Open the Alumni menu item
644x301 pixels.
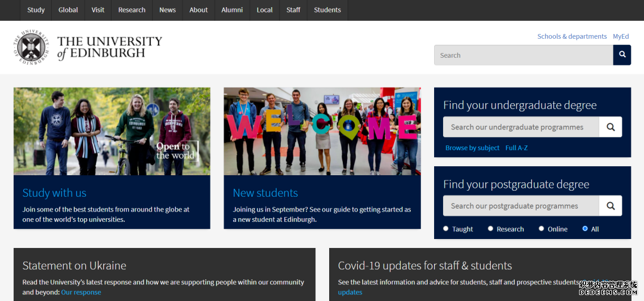click(x=232, y=10)
